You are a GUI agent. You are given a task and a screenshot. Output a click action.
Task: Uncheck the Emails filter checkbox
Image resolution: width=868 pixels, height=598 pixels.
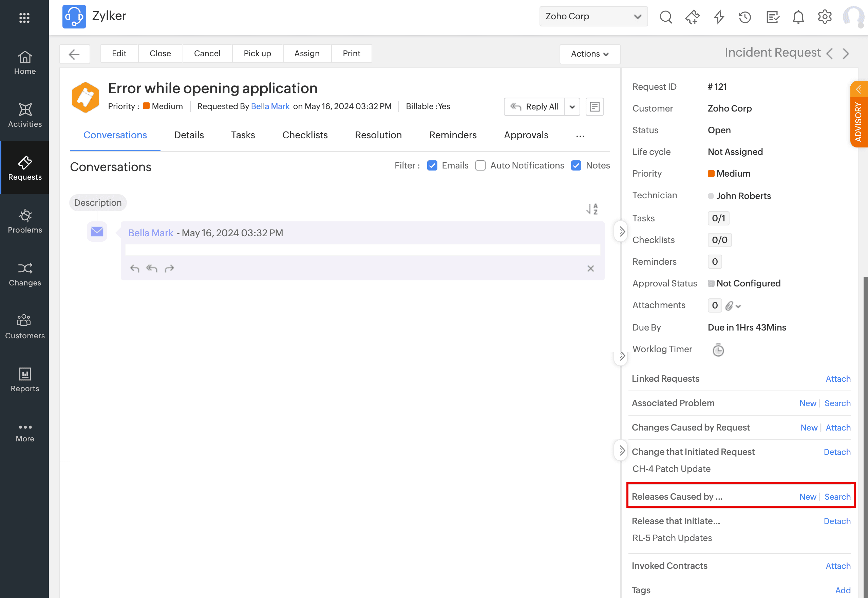tap(432, 166)
